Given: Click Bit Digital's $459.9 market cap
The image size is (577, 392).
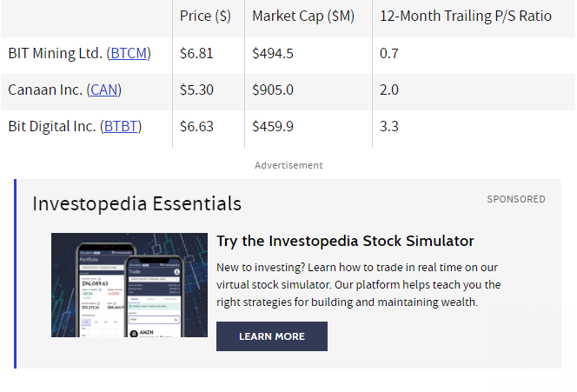Looking at the screenshot, I should [x=273, y=127].
